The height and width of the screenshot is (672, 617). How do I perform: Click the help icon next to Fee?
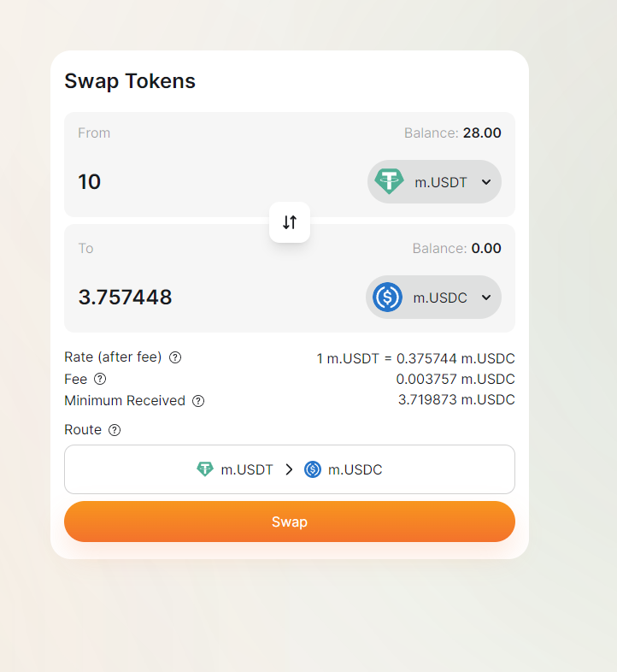coord(100,379)
